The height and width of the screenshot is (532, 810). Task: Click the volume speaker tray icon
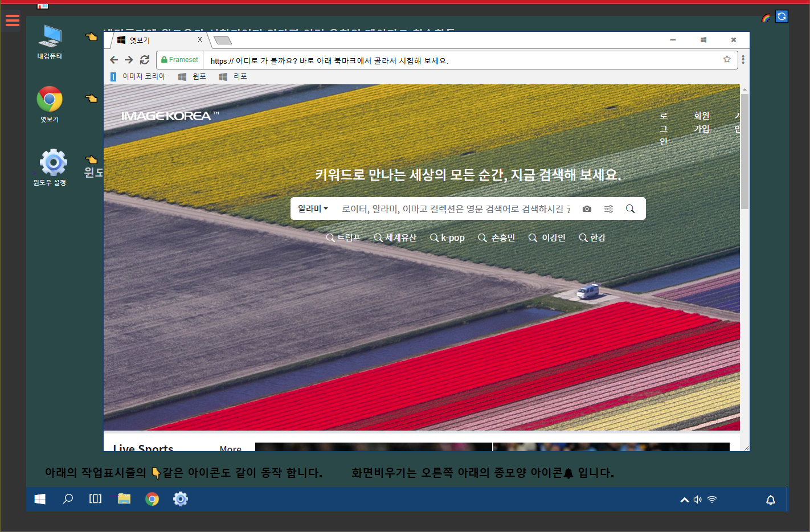[x=698, y=500]
